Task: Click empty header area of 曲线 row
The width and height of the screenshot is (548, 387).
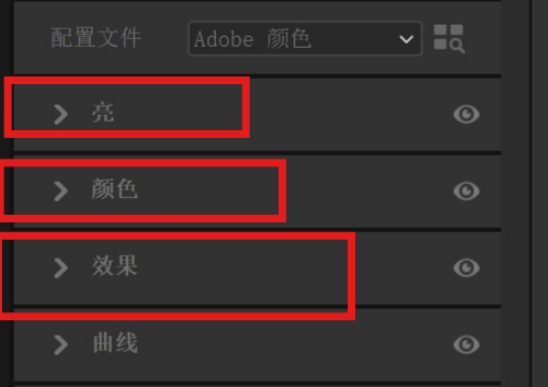Action: coord(294,345)
